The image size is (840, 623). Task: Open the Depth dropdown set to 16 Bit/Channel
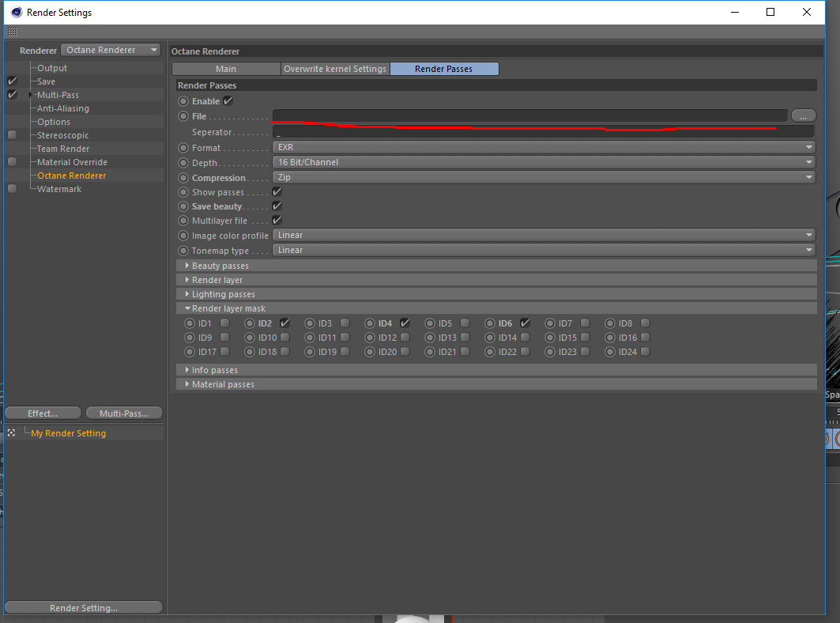[x=544, y=162]
